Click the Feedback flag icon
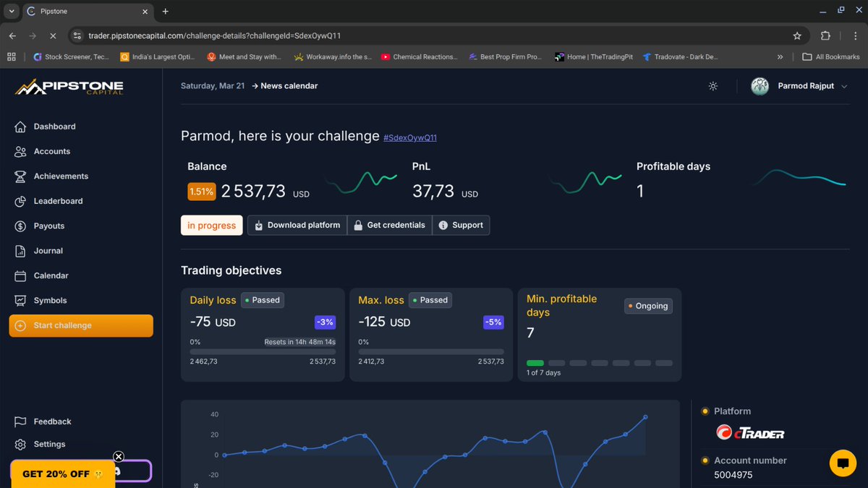868x488 pixels. [x=20, y=421]
